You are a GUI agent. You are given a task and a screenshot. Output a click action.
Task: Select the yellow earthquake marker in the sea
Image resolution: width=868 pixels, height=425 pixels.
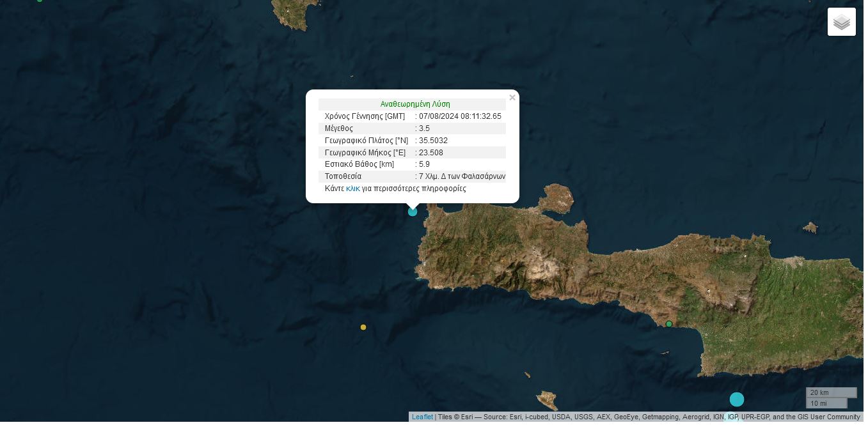(363, 327)
